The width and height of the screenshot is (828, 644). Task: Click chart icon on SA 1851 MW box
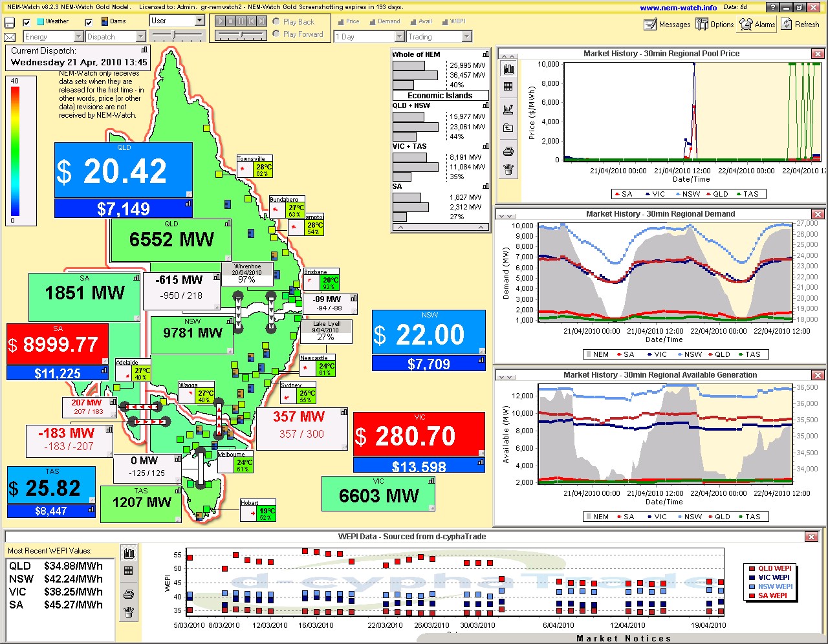tap(136, 277)
